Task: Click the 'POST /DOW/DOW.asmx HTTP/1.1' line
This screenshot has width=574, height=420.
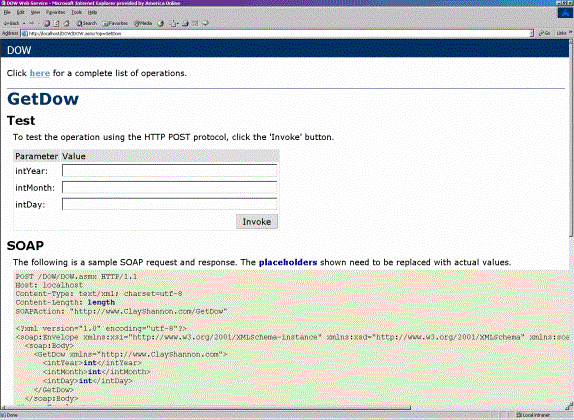Action: 76,276
